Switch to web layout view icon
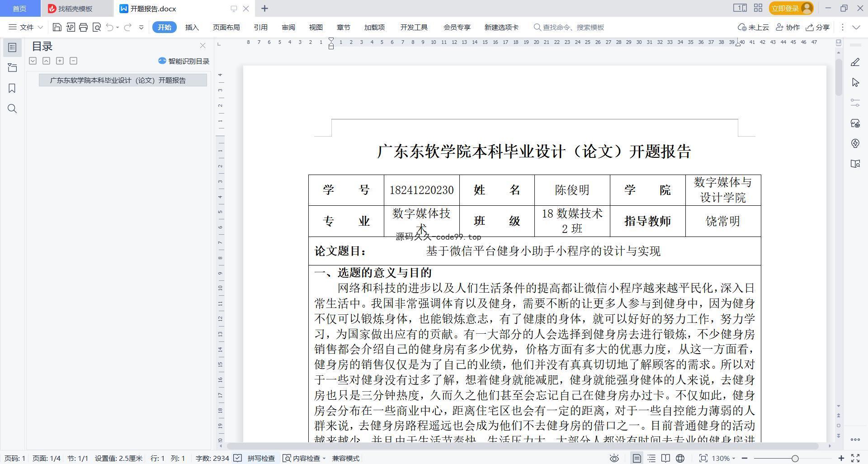Image resolution: width=868 pixels, height=464 pixels. pyautogui.click(x=680, y=458)
